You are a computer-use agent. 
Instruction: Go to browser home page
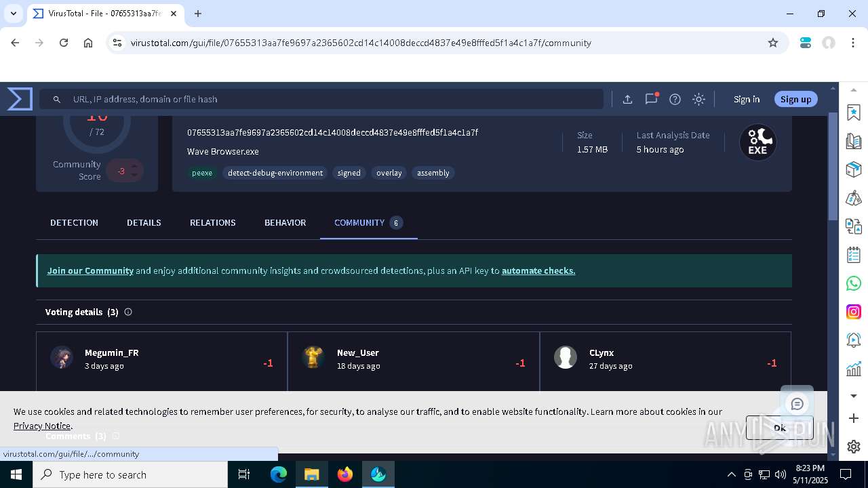click(x=88, y=43)
